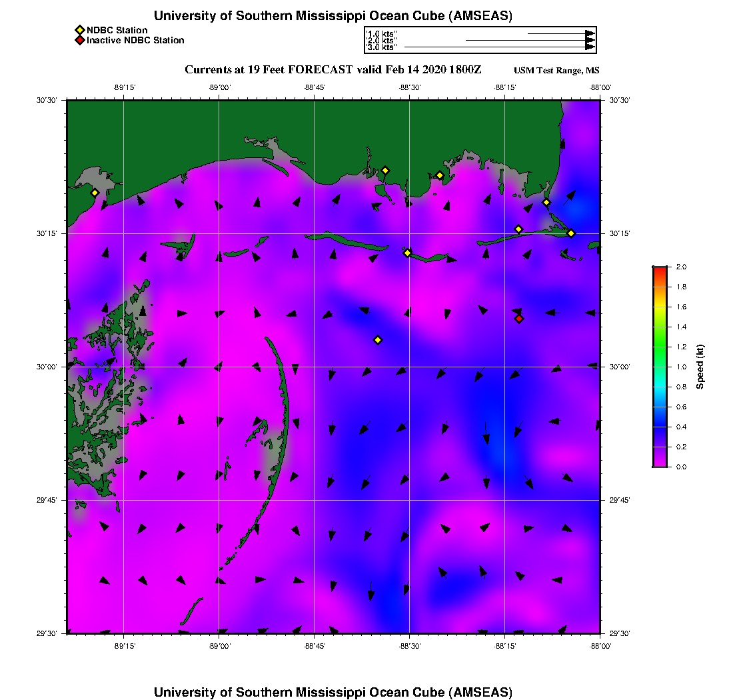The width and height of the screenshot is (733, 700).
Task: Click the yellow station marker directly north of the red one
Action: (x=518, y=229)
